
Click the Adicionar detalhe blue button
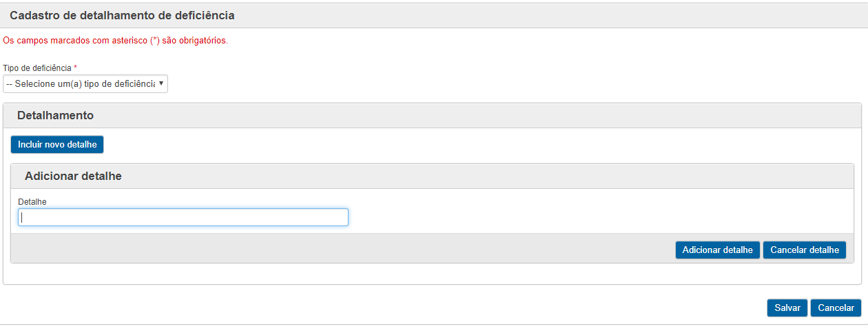[x=717, y=250]
